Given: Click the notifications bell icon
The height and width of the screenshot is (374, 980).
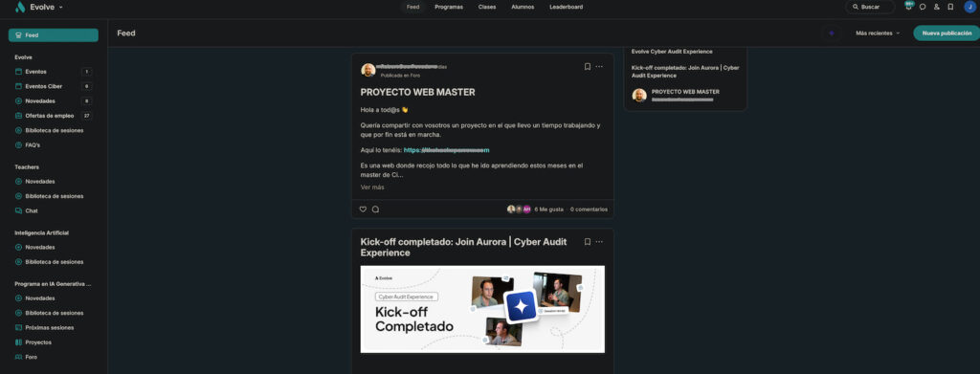Looking at the screenshot, I should point(909,7).
